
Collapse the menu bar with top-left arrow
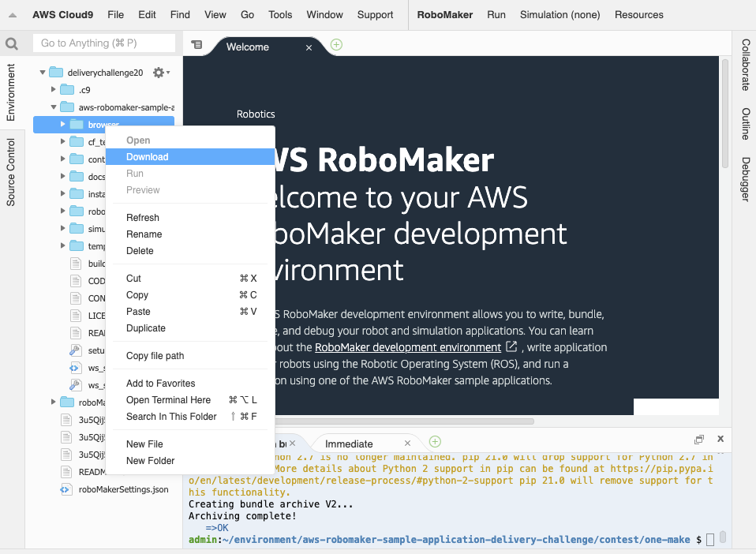pyautogui.click(x=13, y=15)
